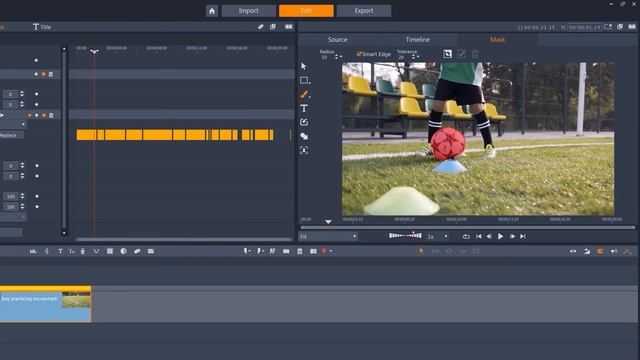Image resolution: width=640 pixels, height=360 pixels.
Task: Adjust the Radius stepper arrows
Action: (336, 57)
